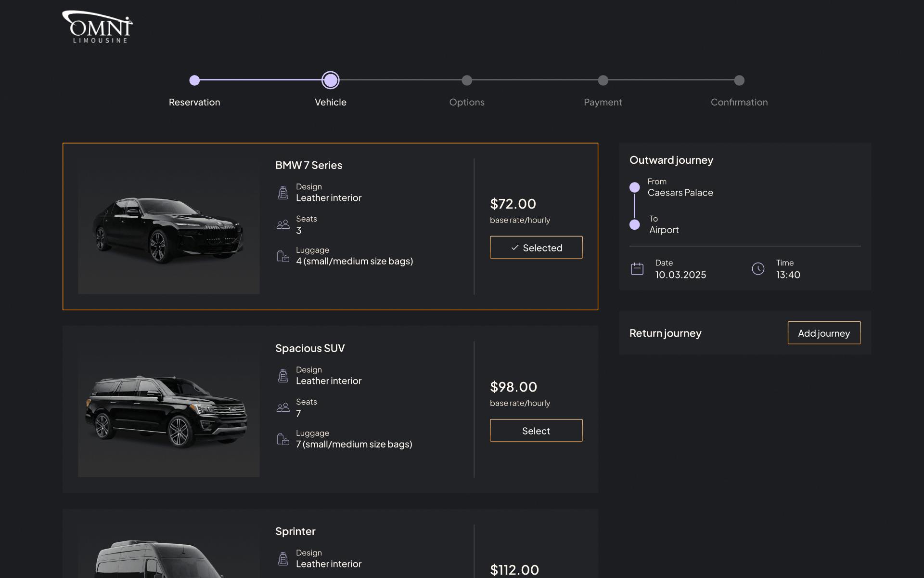Click the Payment progress dot
The image size is (924, 578).
click(603, 80)
